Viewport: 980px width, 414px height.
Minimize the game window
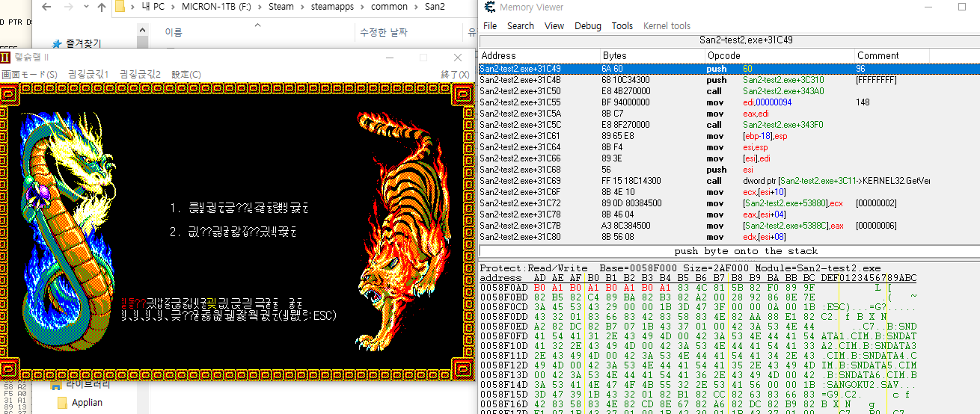tap(390, 58)
